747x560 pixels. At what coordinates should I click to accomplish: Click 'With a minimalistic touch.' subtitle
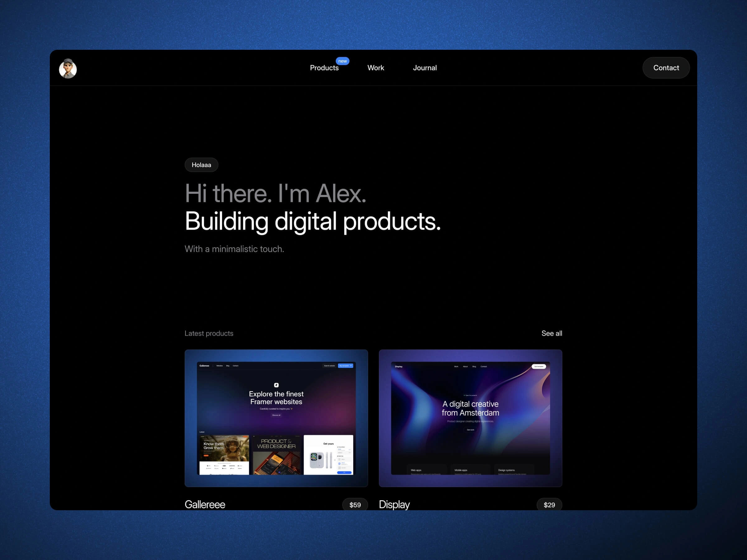(234, 249)
